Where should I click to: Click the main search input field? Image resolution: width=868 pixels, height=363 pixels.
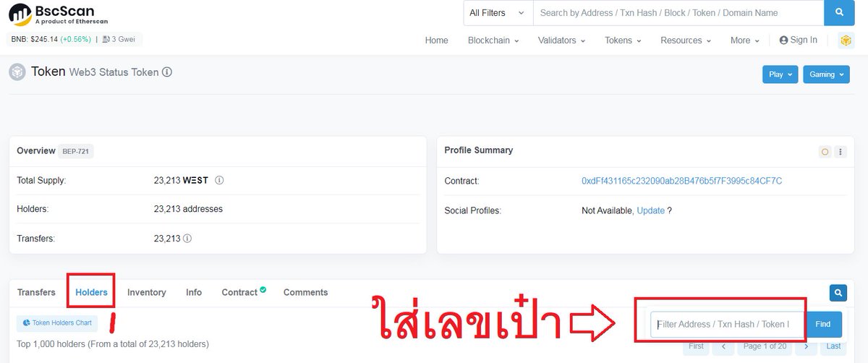pyautogui.click(x=678, y=13)
